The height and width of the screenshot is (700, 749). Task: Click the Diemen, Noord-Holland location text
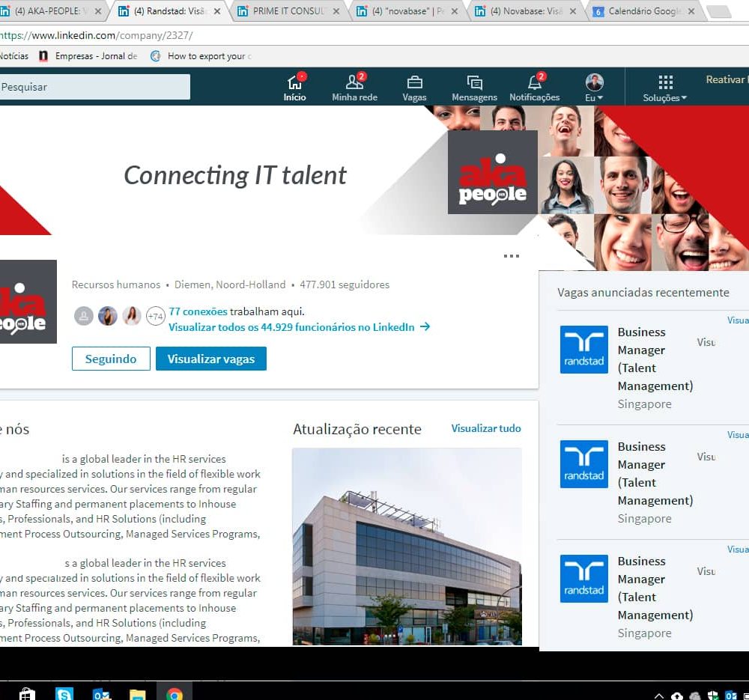point(230,284)
